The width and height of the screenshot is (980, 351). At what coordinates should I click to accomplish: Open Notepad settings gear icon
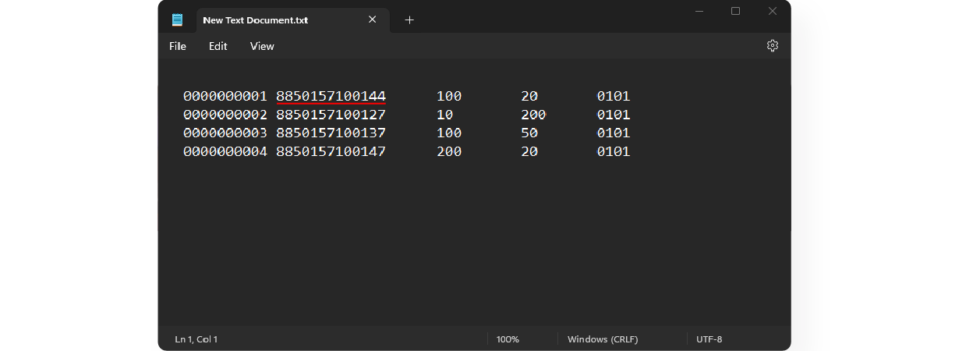coord(772,46)
